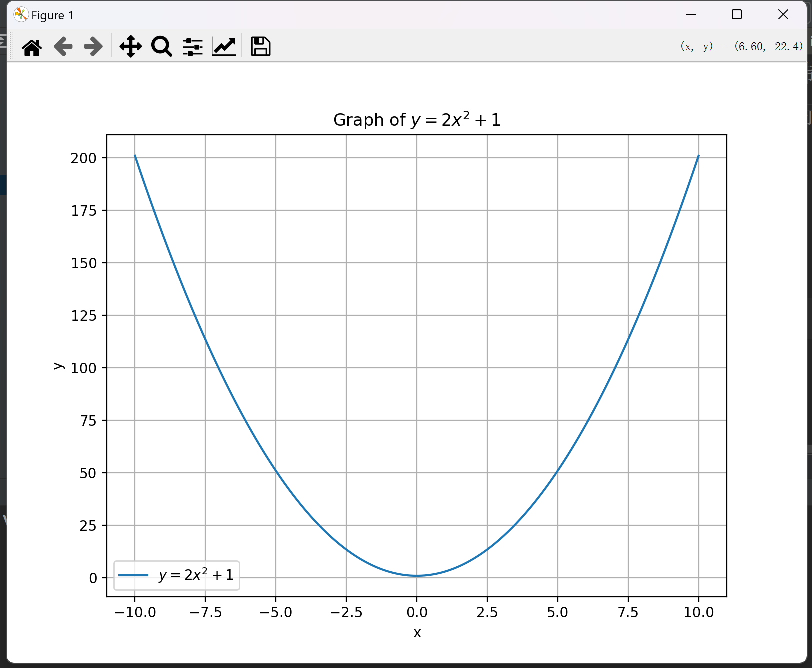Click the matplotlib icon in the title bar
The height and width of the screenshot is (668, 812).
[x=21, y=15]
